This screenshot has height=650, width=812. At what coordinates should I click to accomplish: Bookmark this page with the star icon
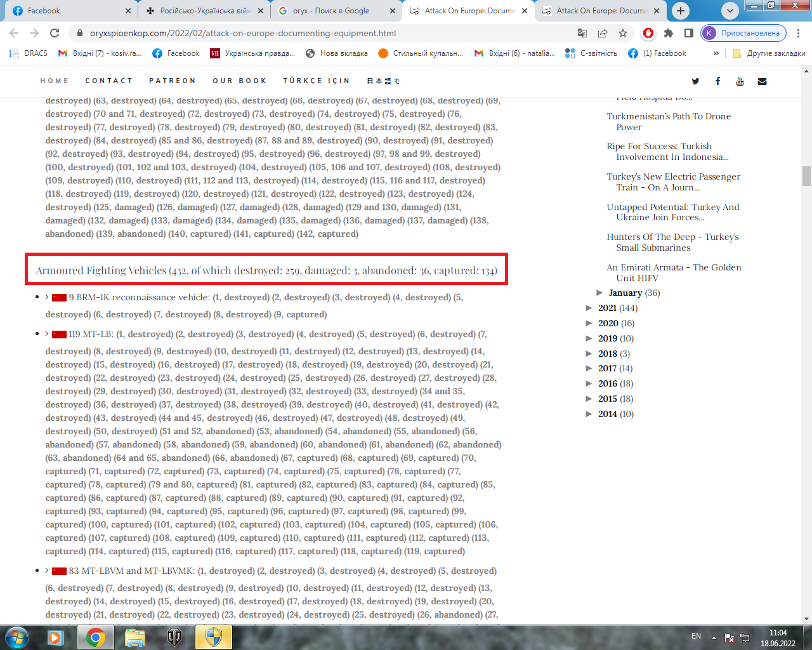[623, 33]
